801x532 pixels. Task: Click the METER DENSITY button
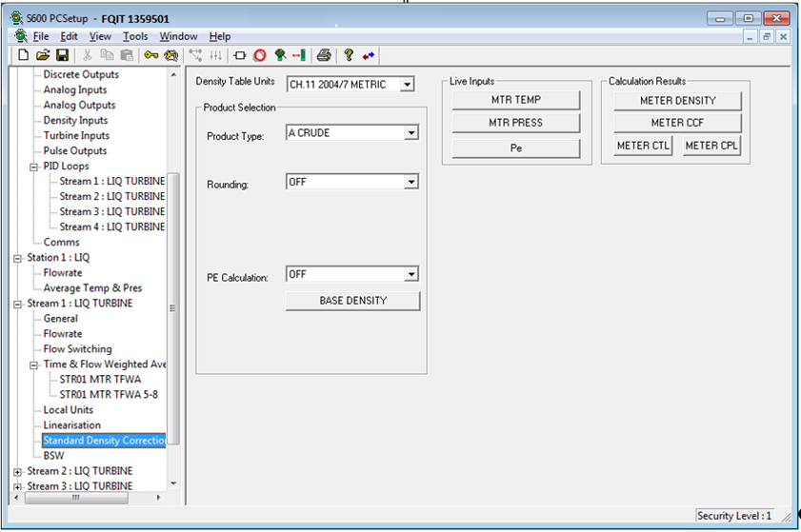(x=678, y=101)
